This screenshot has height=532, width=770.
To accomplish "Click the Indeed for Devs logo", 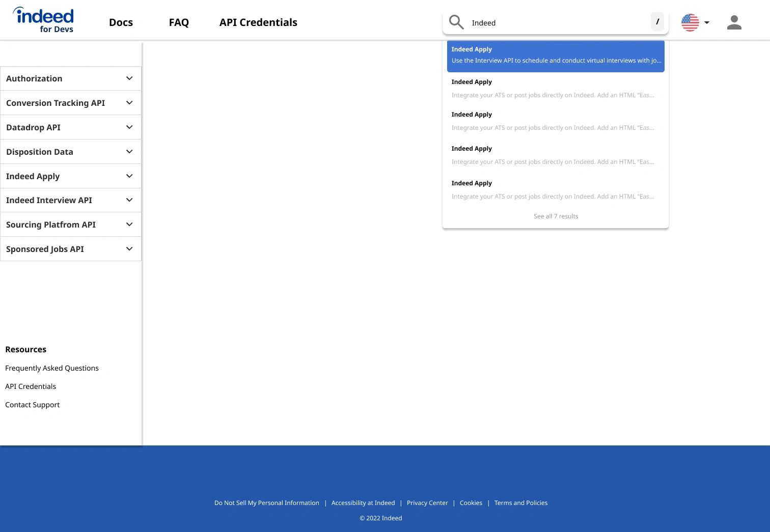I will click(x=43, y=20).
